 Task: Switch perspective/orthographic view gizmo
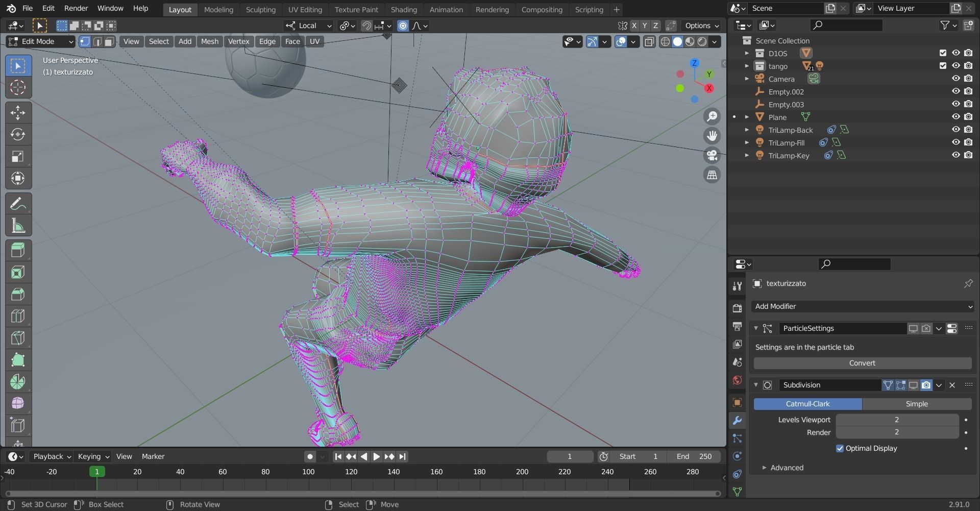712,175
